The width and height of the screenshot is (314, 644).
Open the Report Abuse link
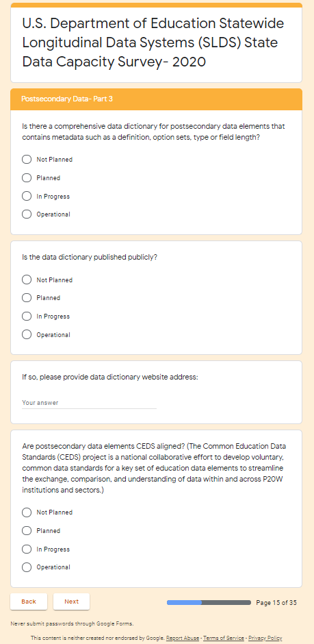pos(183,638)
